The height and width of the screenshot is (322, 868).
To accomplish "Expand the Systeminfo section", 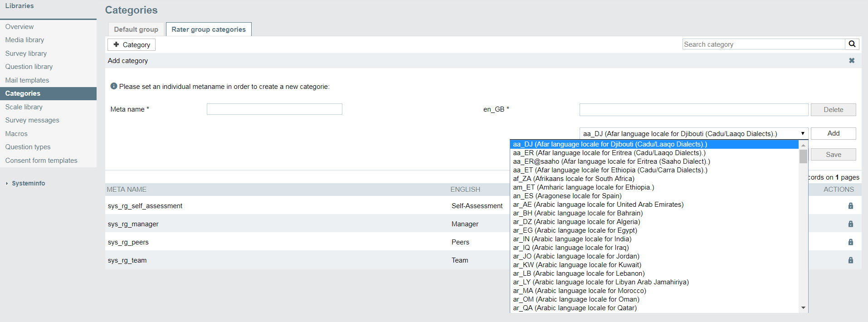I will pyautogui.click(x=28, y=183).
